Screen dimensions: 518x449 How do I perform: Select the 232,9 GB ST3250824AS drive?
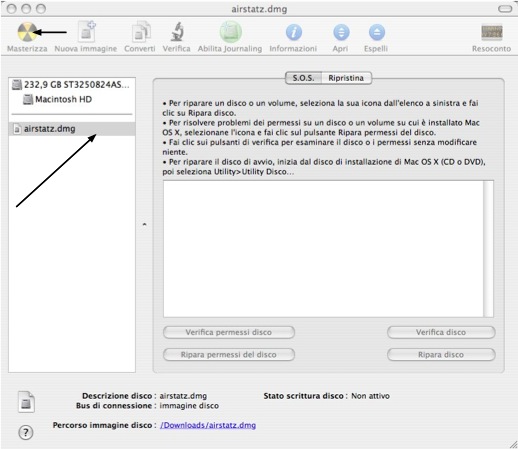coord(72,85)
